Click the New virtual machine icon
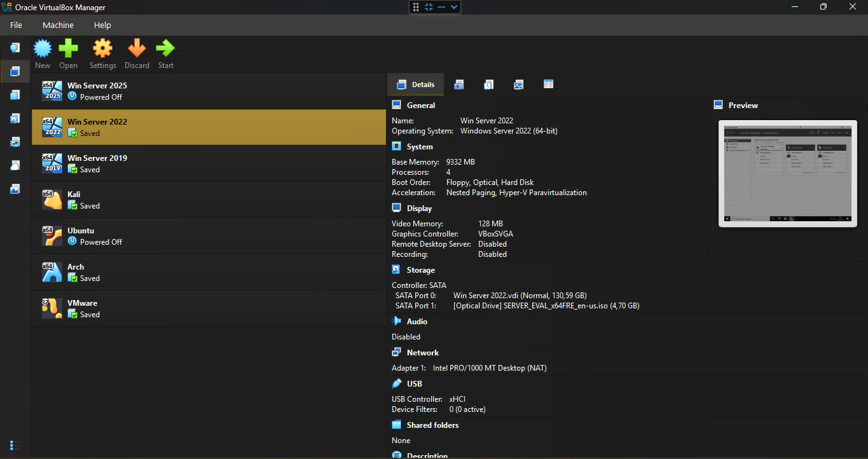This screenshot has width=868, height=459. [43, 48]
